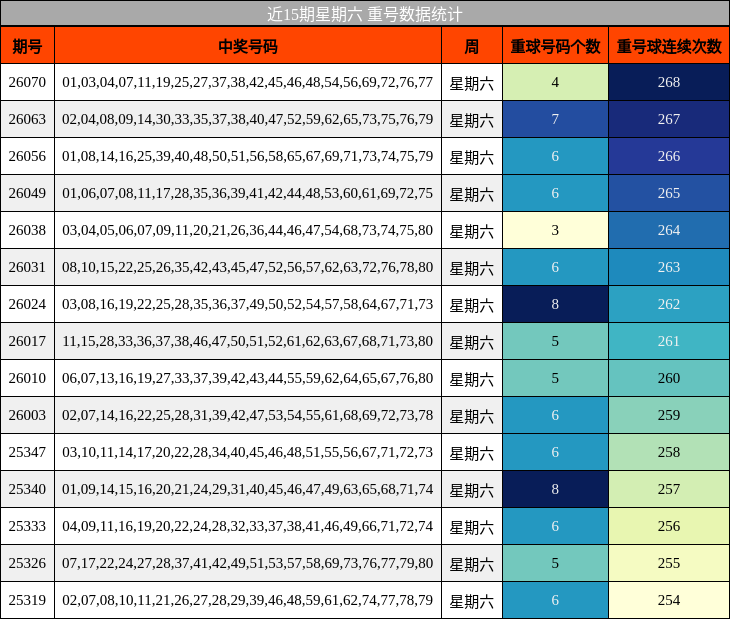Click the consecutive count 265 cell
Screen dimensions: 730x619
pos(669,193)
